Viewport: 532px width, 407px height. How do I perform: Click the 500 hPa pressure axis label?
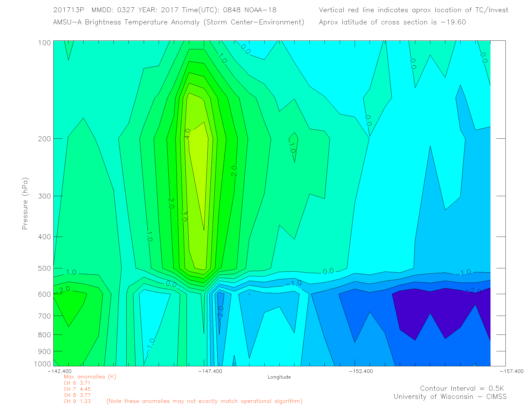pyautogui.click(x=44, y=268)
